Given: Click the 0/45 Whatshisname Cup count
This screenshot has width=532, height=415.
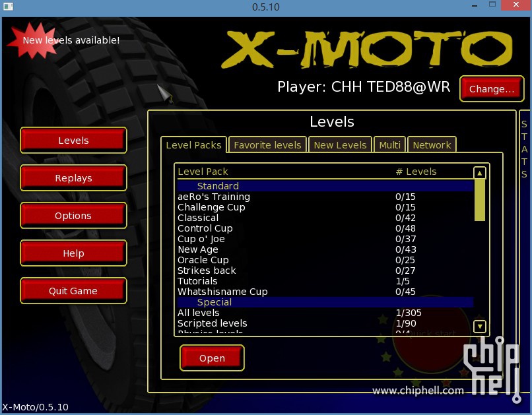Looking at the screenshot, I should 405,292.
